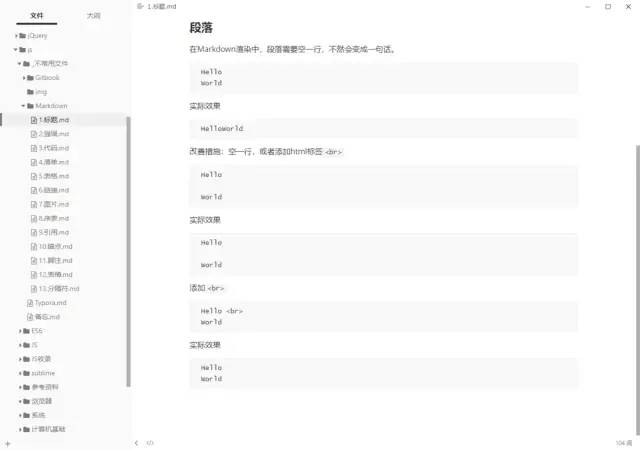Collapse the _不常用文件 folder arrow
Image resolution: width=640 pixels, height=450 pixels.
pyautogui.click(x=19, y=64)
